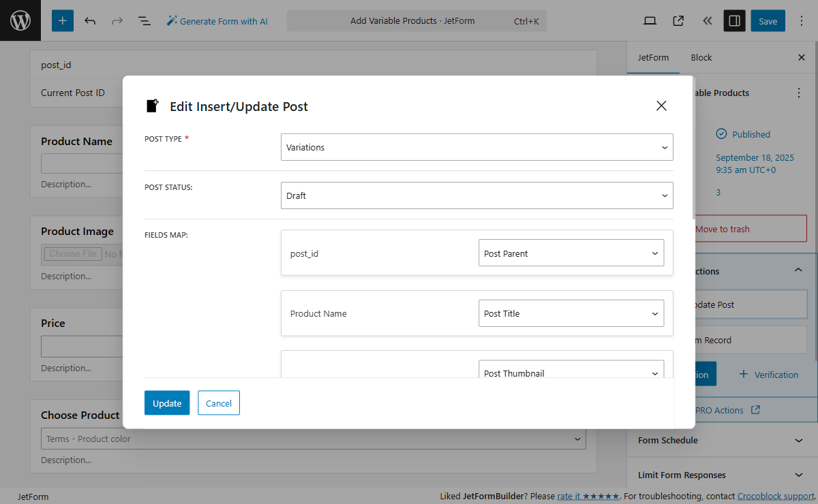Screen dimensions: 818x504
Task: Close the settings sidebar panel
Action: coord(802,58)
